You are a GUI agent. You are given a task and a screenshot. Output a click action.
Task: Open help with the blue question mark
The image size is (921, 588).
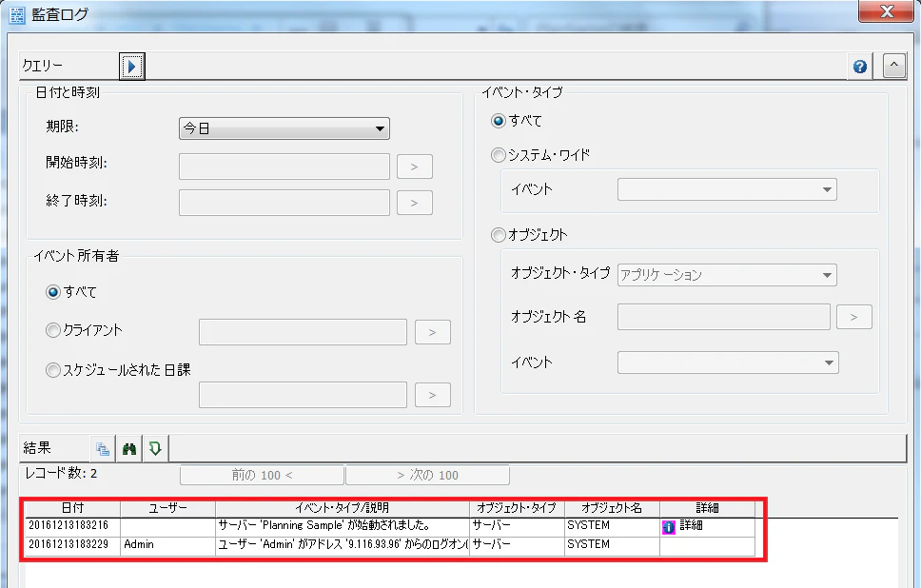click(x=859, y=67)
